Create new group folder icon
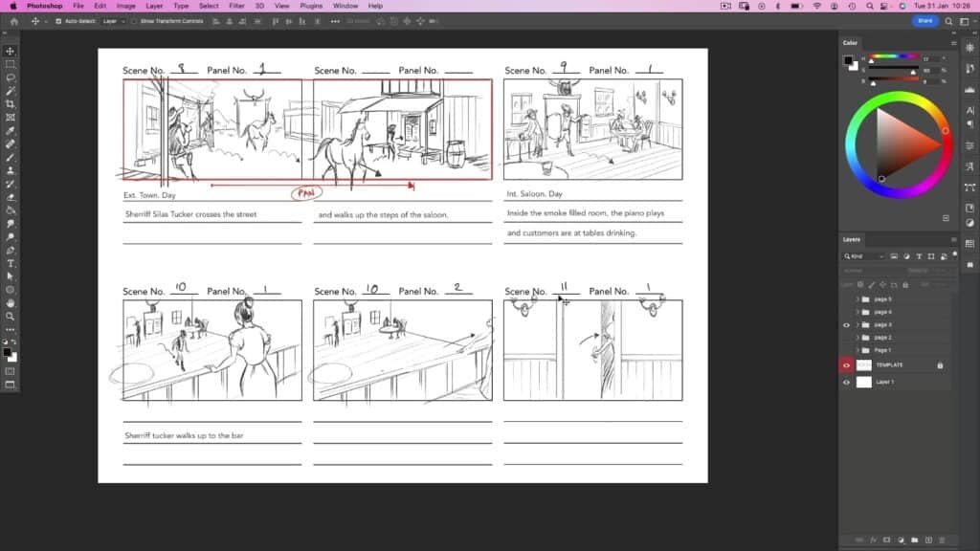Viewport: 980px width, 551px height. pyautogui.click(x=914, y=540)
